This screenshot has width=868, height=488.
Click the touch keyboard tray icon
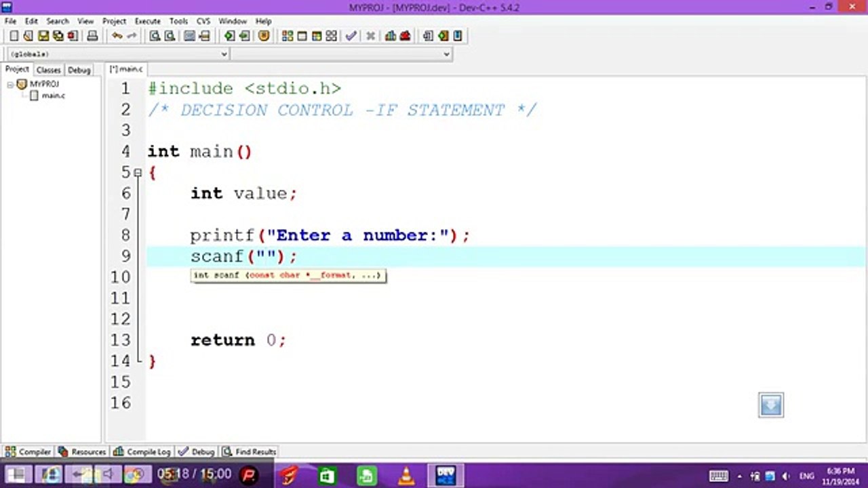718,476
